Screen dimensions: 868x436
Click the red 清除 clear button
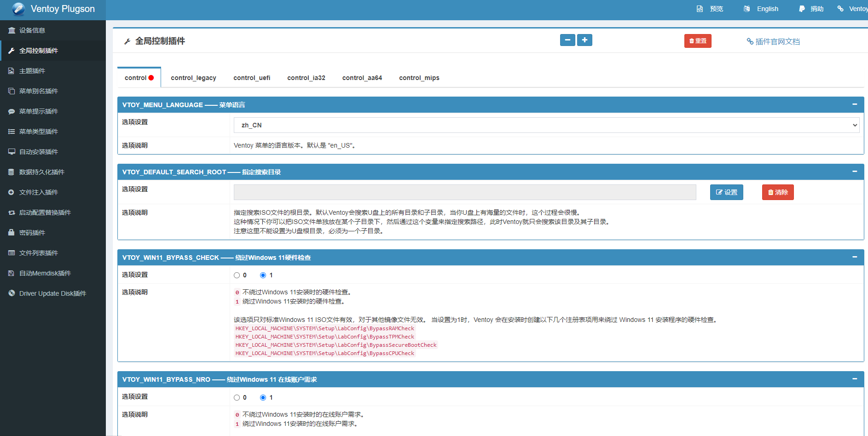point(778,192)
